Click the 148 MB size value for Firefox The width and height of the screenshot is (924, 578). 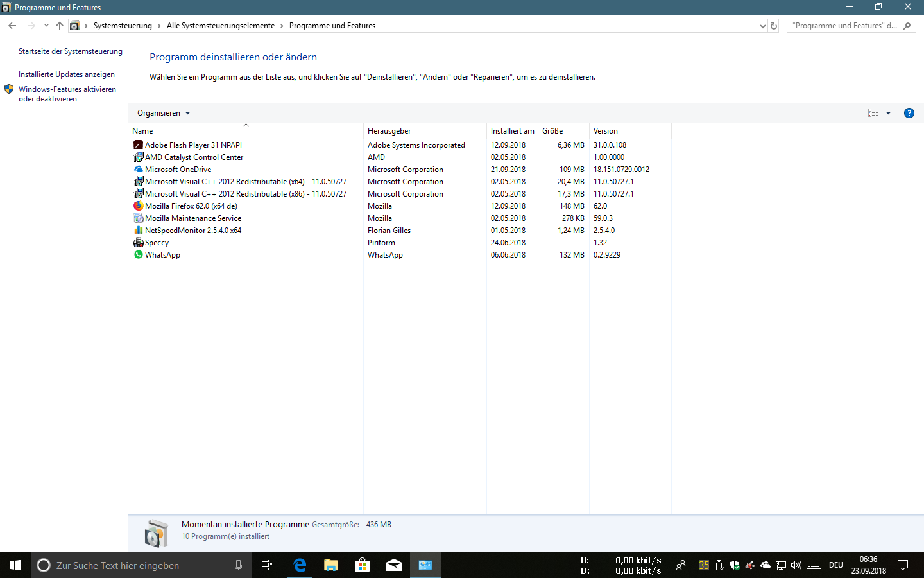[x=572, y=206]
